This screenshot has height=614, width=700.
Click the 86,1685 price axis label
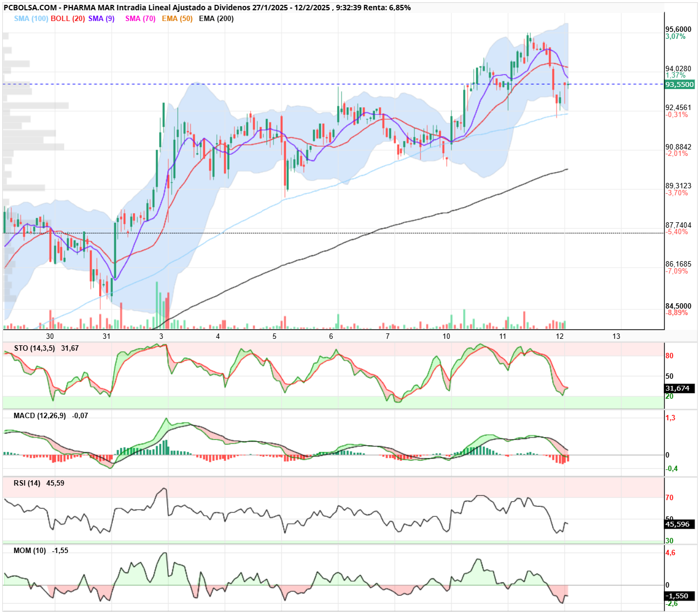click(678, 264)
